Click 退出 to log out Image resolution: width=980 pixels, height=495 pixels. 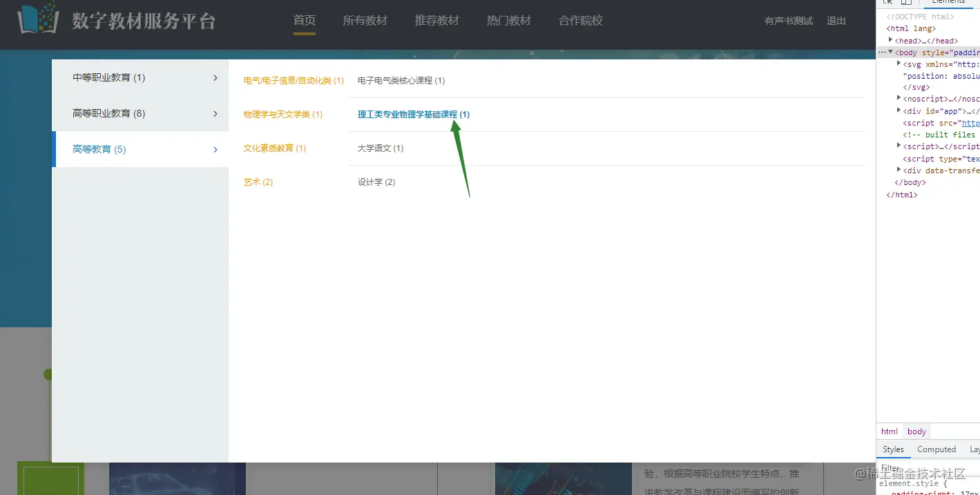coord(836,21)
